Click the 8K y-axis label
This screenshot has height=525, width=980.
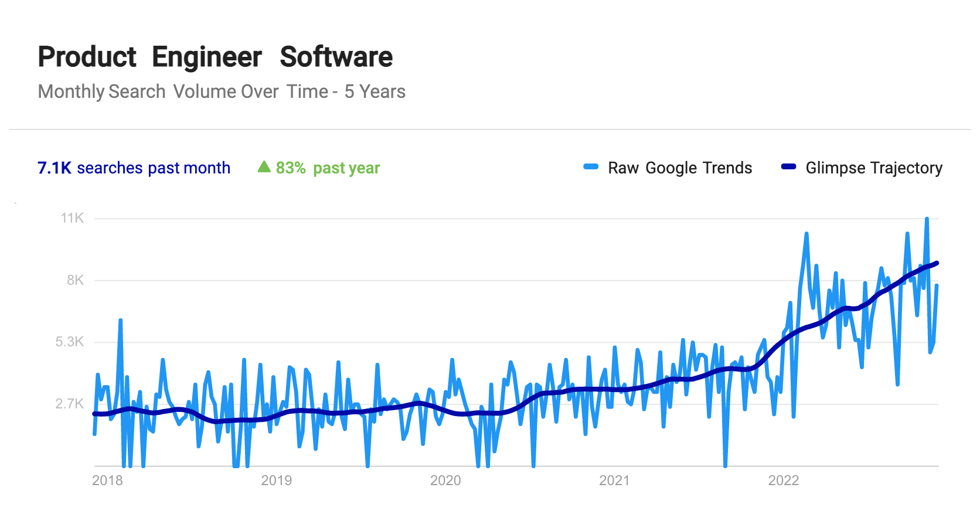75,280
